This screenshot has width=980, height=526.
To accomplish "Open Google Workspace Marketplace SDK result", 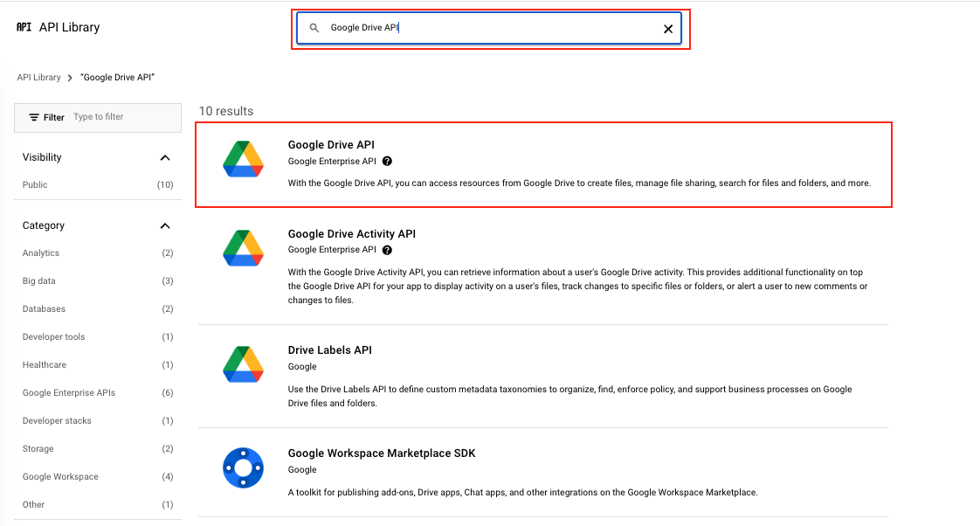I will click(x=382, y=453).
